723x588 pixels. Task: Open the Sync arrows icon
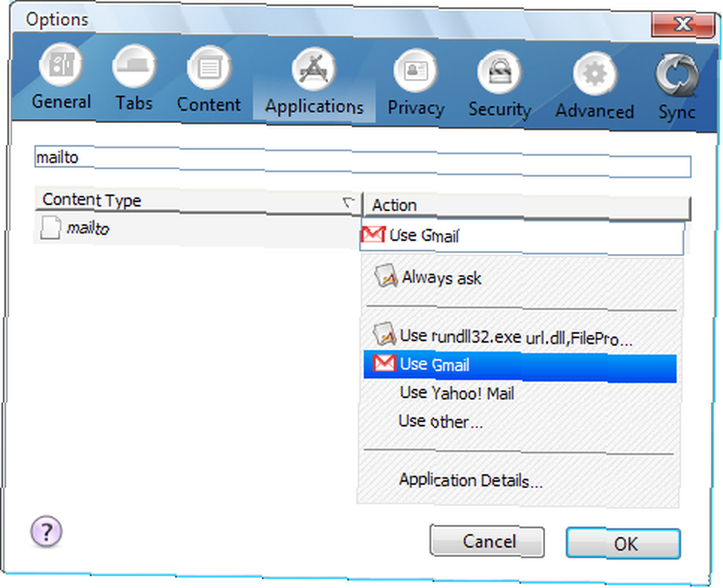tap(677, 76)
